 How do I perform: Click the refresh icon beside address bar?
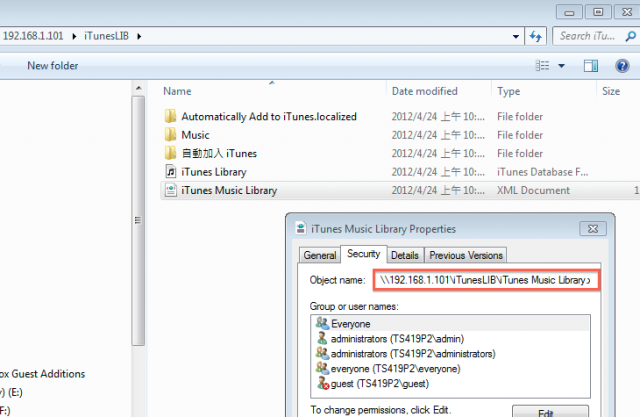click(535, 36)
